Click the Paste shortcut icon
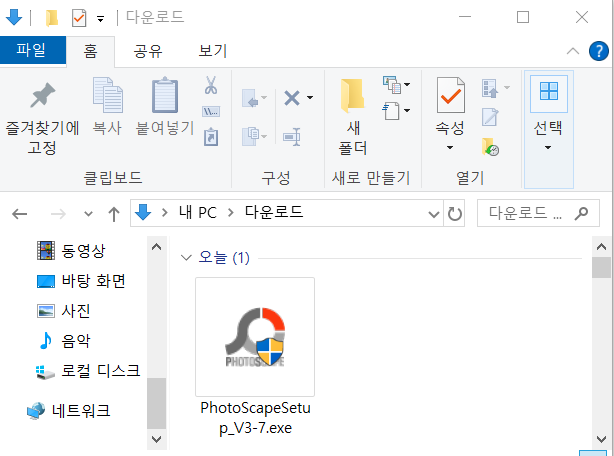This screenshot has height=456, width=614. coord(211,137)
